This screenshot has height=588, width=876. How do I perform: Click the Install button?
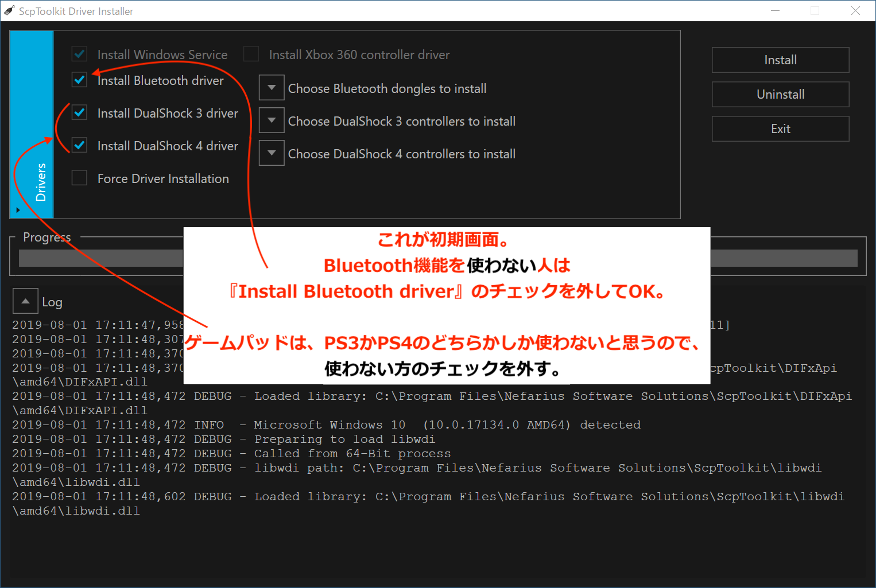click(780, 60)
